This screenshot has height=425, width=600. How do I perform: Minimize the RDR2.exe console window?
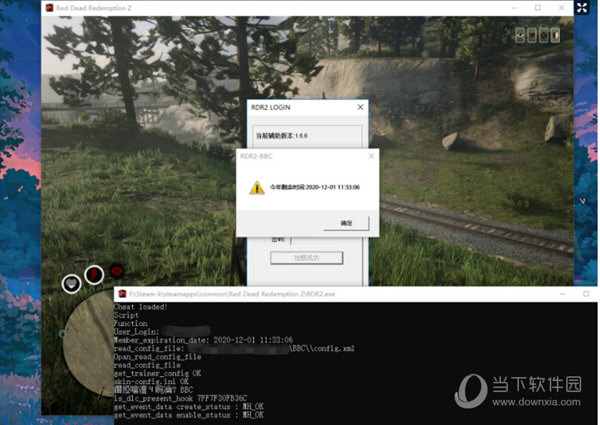coord(562,294)
